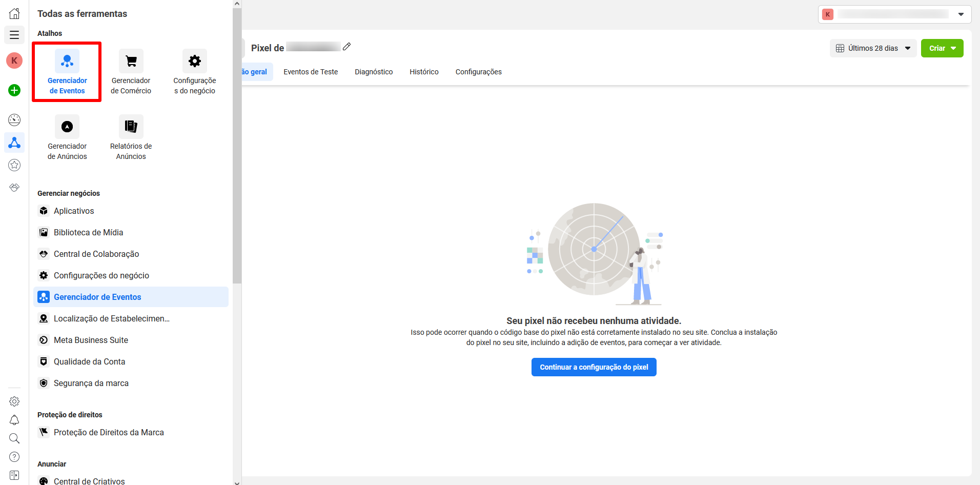Open the K business account avatar
The width and height of the screenshot is (980, 485).
14,60
